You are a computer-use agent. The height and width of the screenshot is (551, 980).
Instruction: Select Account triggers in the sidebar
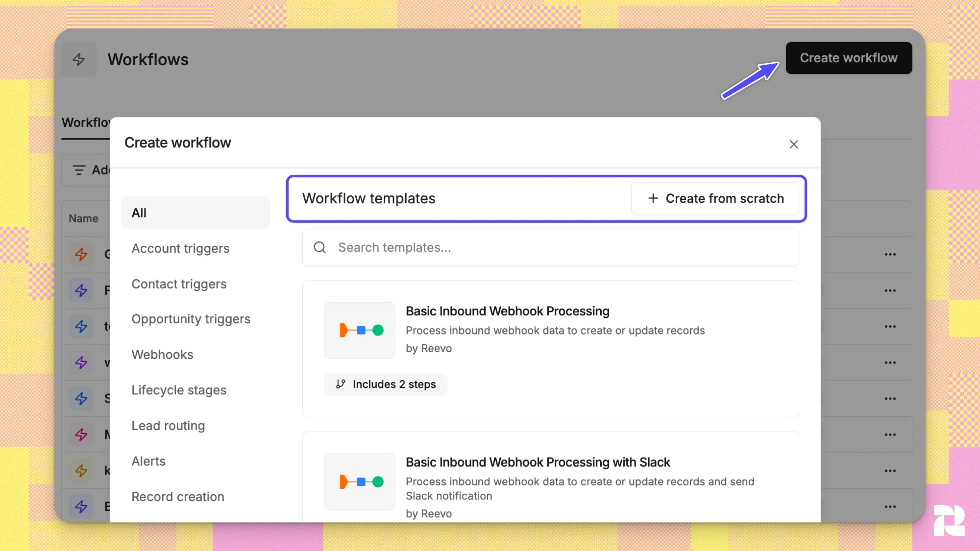point(180,248)
